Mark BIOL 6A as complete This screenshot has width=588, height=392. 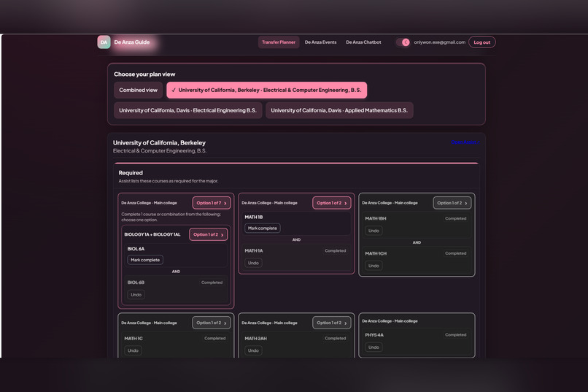click(145, 260)
